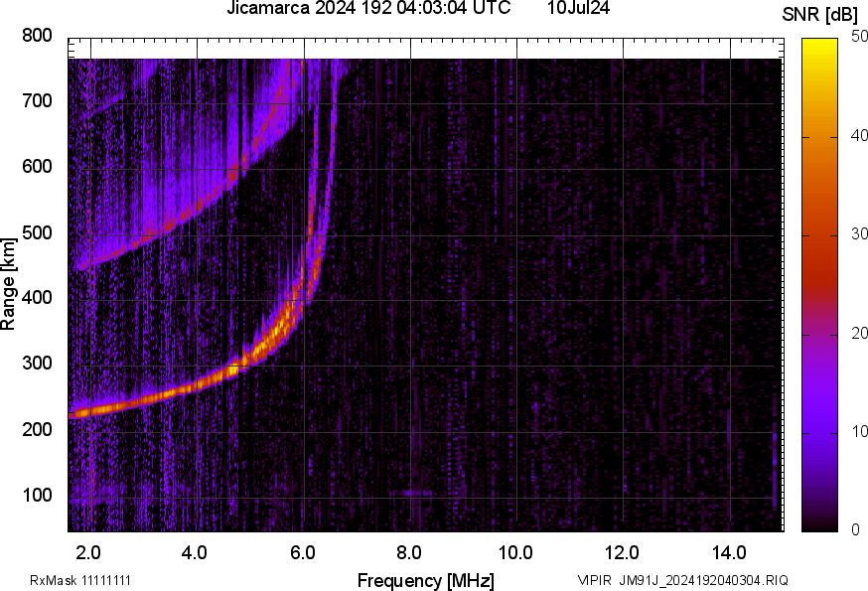Click frequency tick label 12.0

click(x=623, y=552)
